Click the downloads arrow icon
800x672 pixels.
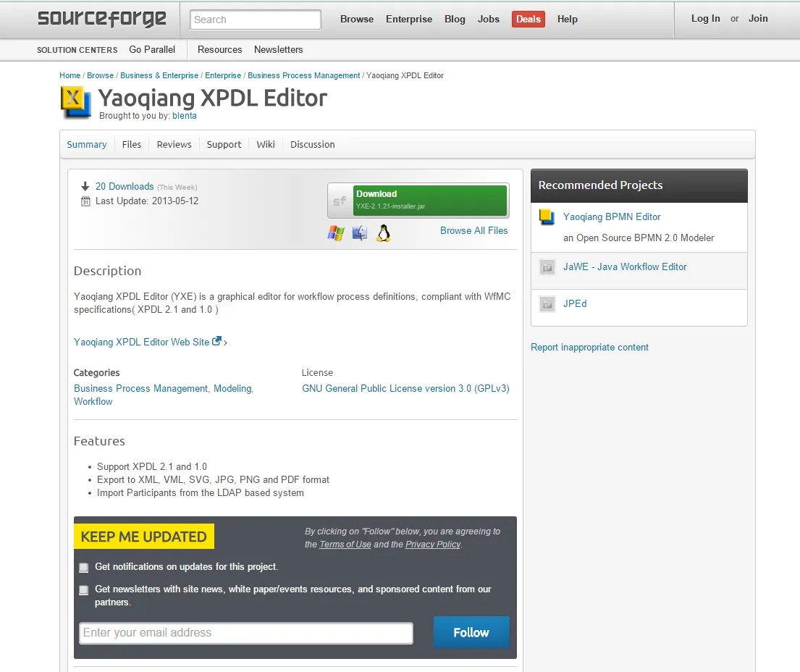pos(85,186)
